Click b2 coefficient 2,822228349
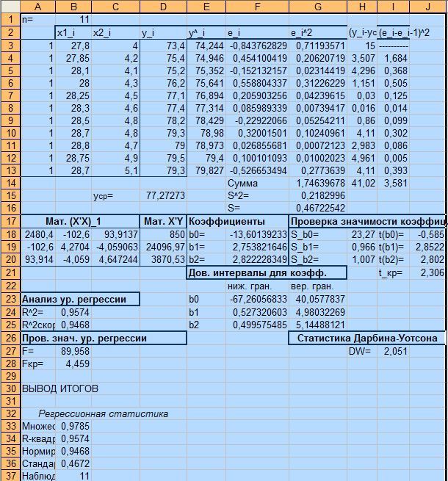The height and width of the screenshot is (481, 448). [258, 259]
